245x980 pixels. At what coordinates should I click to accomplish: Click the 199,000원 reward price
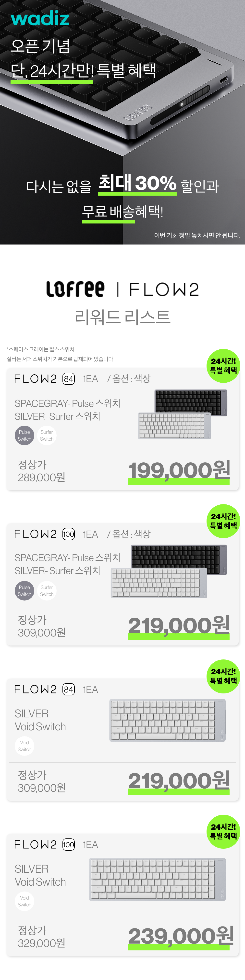tap(179, 470)
